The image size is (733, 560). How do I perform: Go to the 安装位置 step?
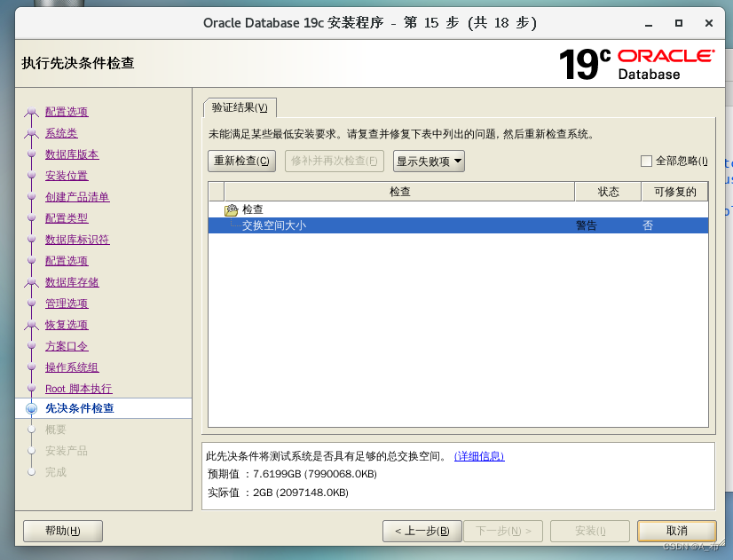67,176
